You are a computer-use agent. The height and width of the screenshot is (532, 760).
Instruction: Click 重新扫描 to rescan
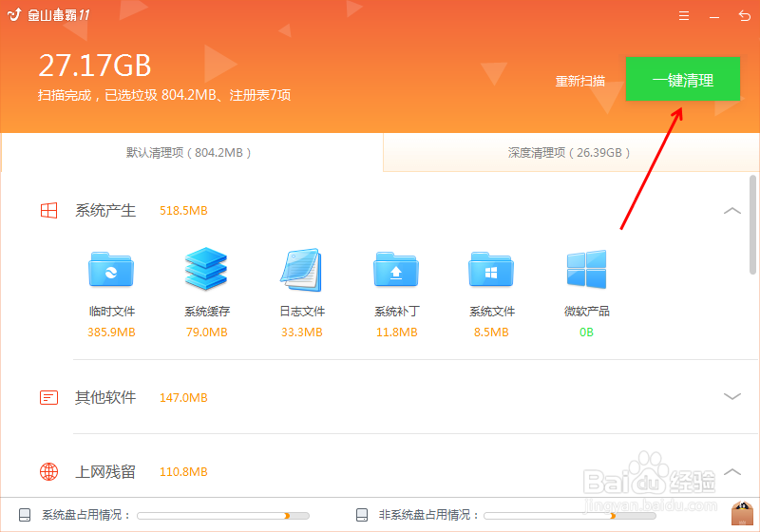pyautogui.click(x=579, y=81)
